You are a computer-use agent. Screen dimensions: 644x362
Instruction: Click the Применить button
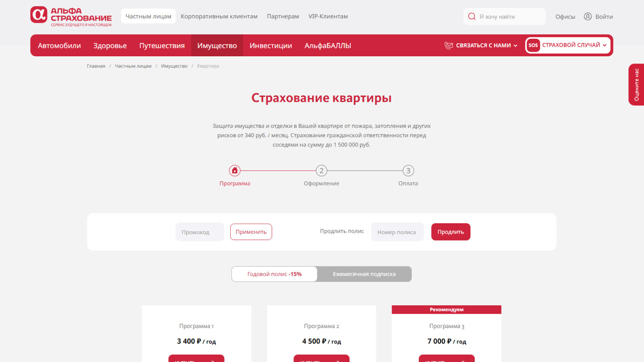[x=251, y=232]
